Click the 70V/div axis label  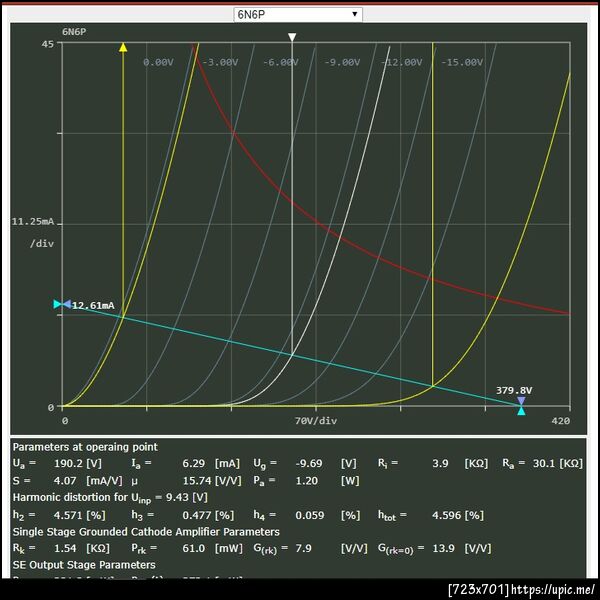(316, 421)
